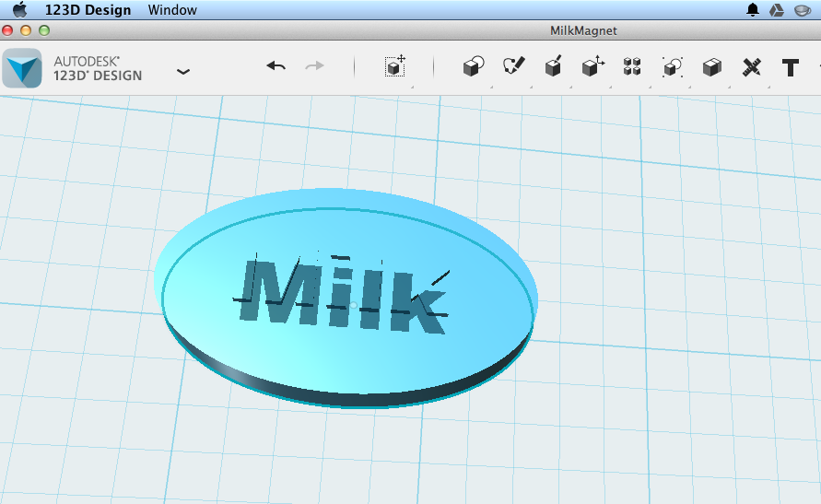Open the Notification bell in menu bar

pos(753,9)
